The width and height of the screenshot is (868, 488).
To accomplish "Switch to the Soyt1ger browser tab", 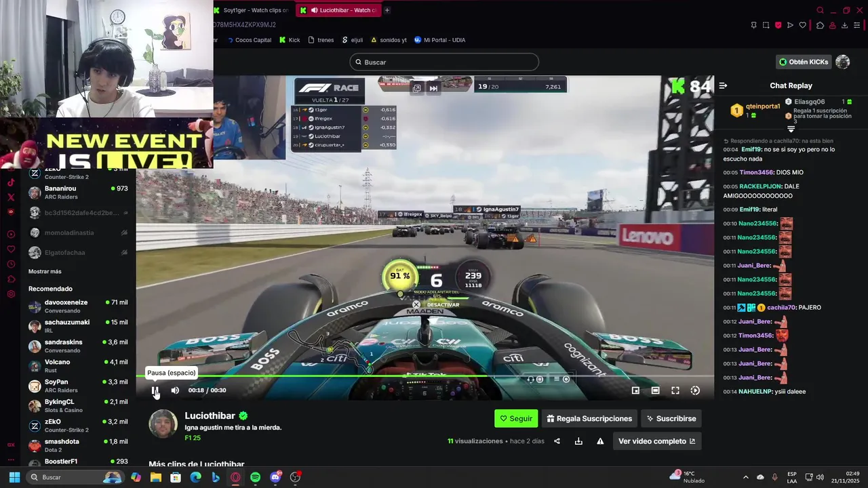I will 252,10.
